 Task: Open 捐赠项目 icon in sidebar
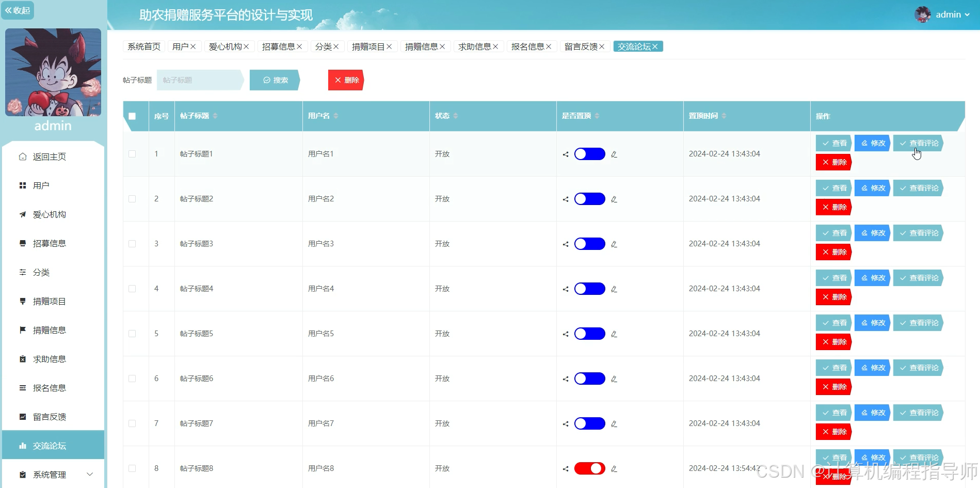click(23, 301)
